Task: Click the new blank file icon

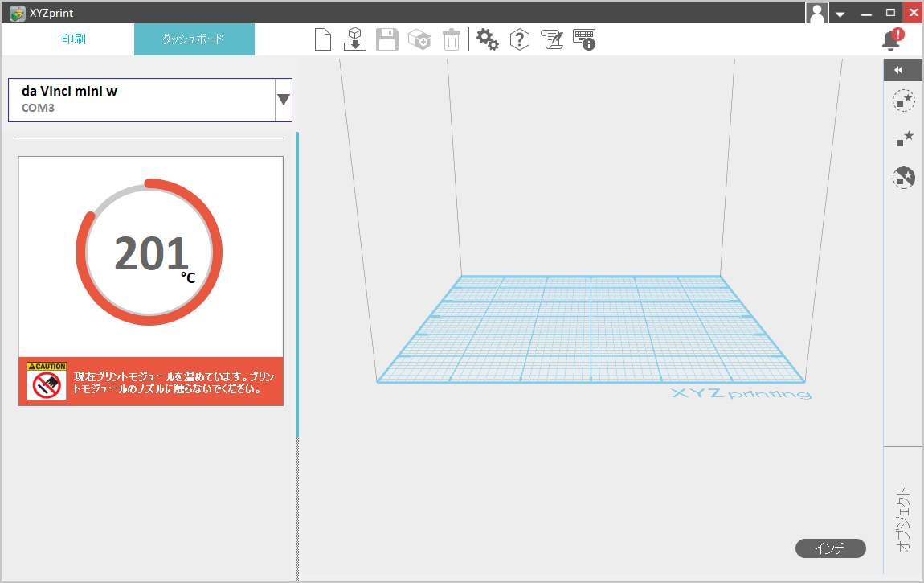Action: (x=323, y=39)
